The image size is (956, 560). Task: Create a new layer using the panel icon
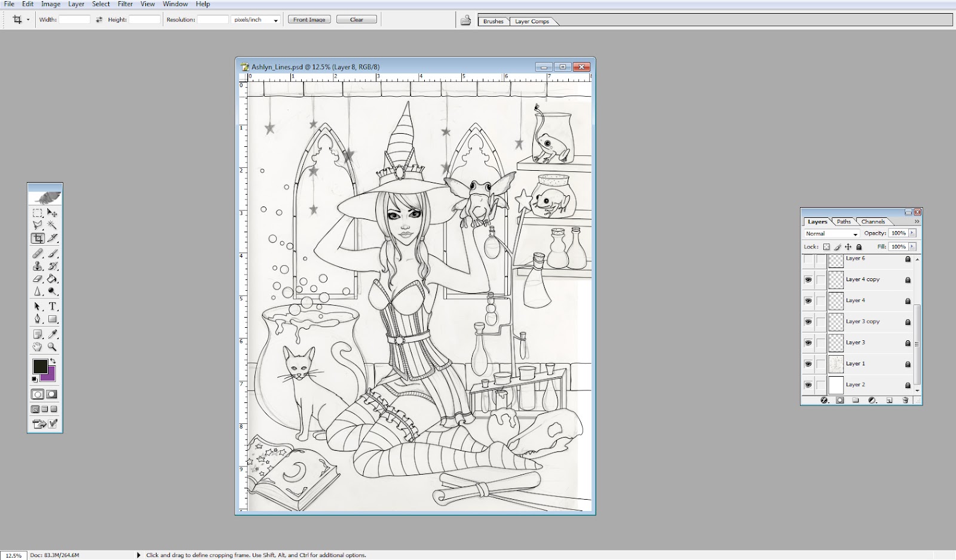pyautogui.click(x=889, y=400)
